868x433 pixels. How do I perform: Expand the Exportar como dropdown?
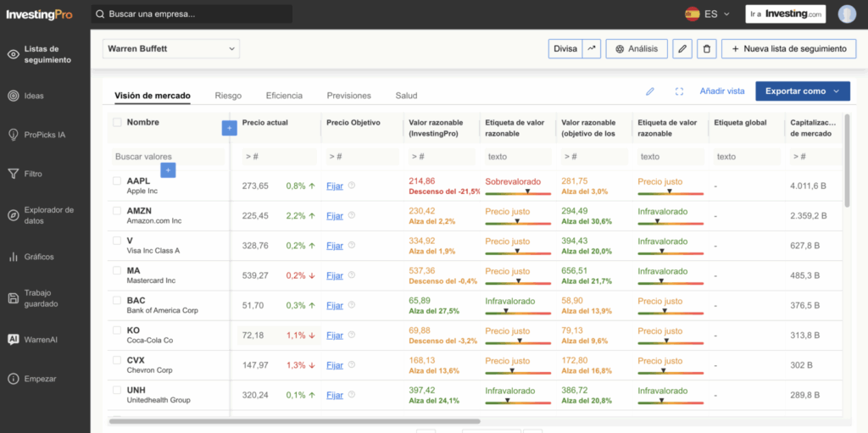point(802,92)
